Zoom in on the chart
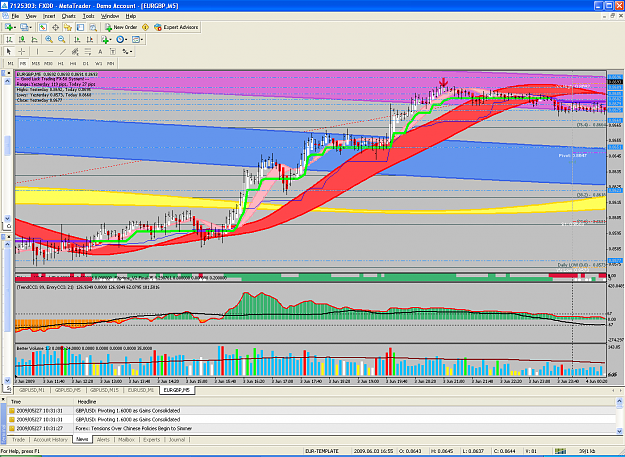Image resolution: width=625 pixels, height=457 pixels. click(x=49, y=39)
